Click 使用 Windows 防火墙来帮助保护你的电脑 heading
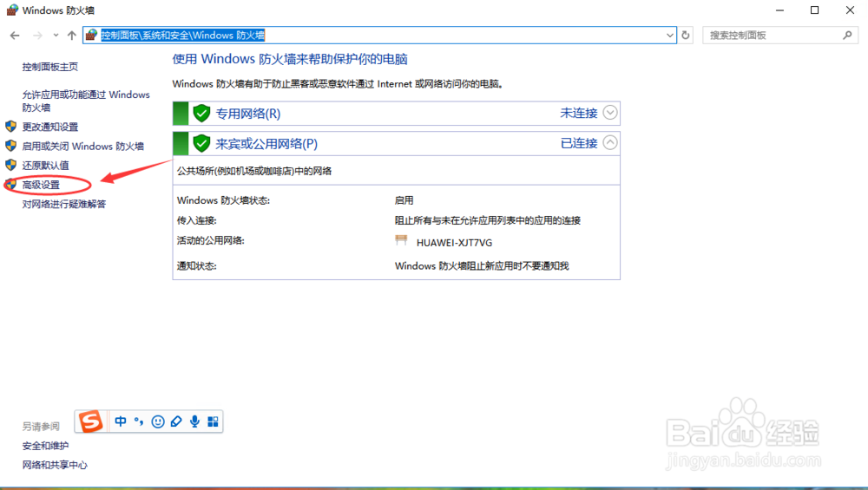This screenshot has width=868, height=490. [x=290, y=59]
